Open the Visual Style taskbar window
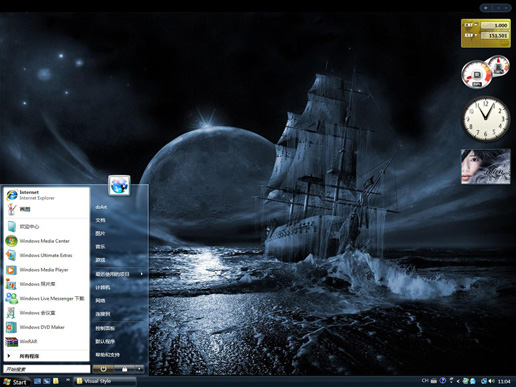516x387 pixels. pos(105,381)
